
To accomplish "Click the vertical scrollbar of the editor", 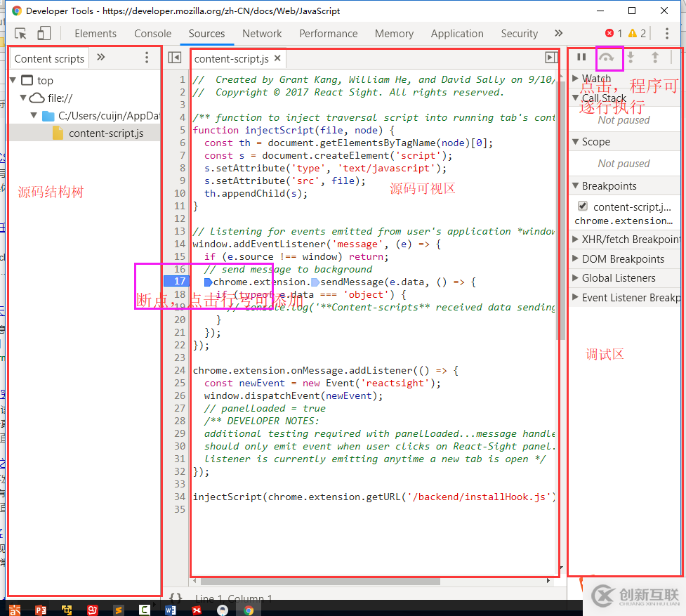I will (x=560, y=210).
